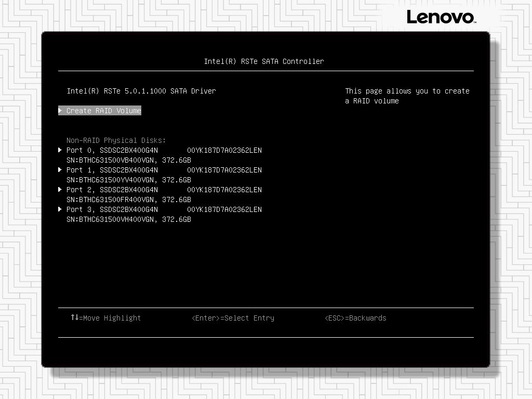Click the triangle icon next to Port 2
This screenshot has width=532, height=399.
[x=60, y=189]
